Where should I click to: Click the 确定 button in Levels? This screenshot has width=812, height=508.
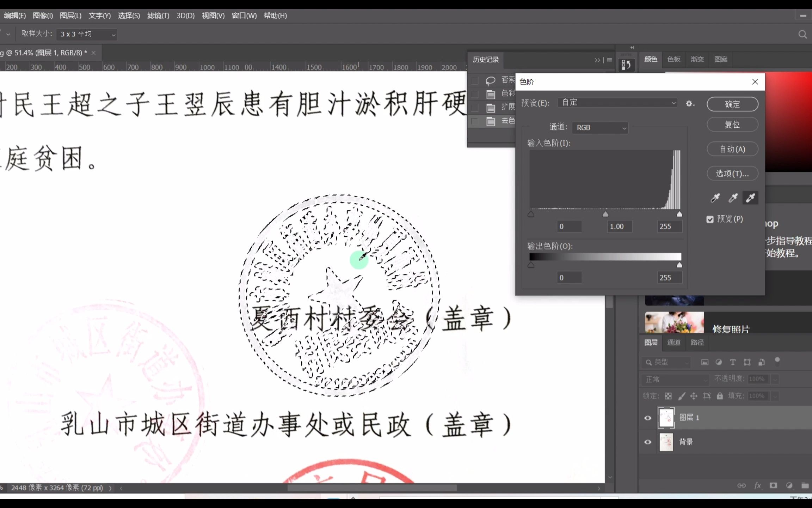point(732,104)
